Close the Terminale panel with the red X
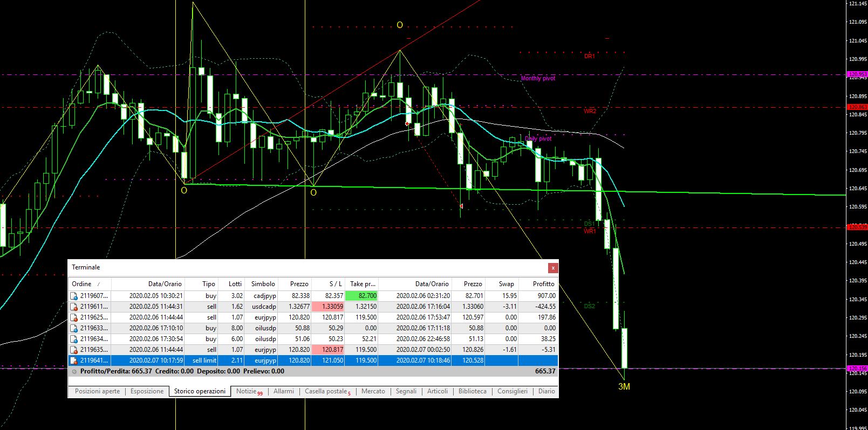The image size is (868, 430). [553, 268]
